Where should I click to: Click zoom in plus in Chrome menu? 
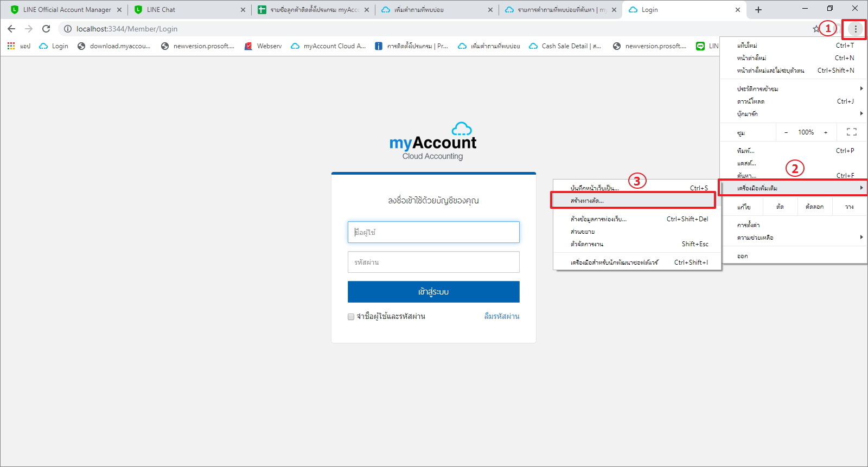(826, 132)
